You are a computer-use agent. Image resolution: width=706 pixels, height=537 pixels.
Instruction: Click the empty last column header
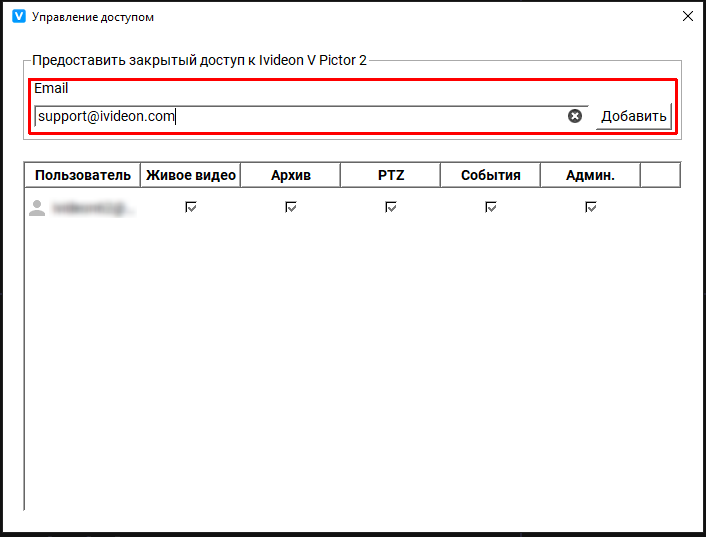point(660,175)
